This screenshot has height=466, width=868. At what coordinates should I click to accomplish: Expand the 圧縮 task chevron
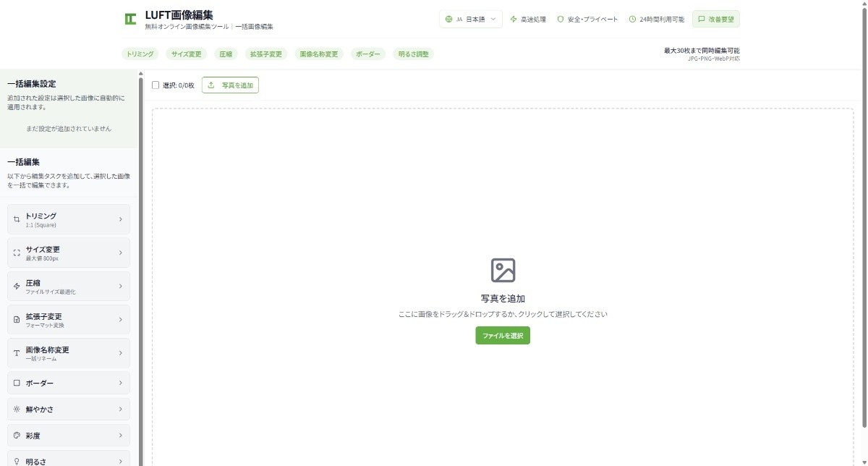pos(121,286)
